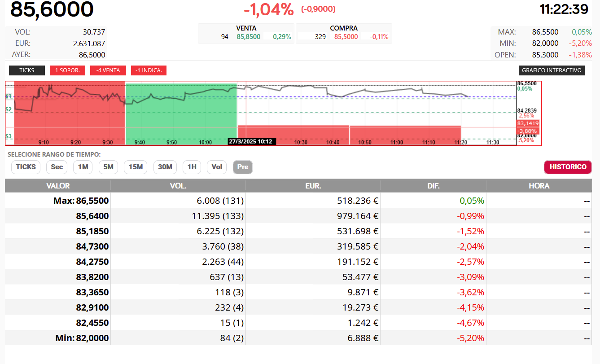This screenshot has width=600, height=364.
Task: Choose the 1H time range
Action: pyautogui.click(x=192, y=167)
